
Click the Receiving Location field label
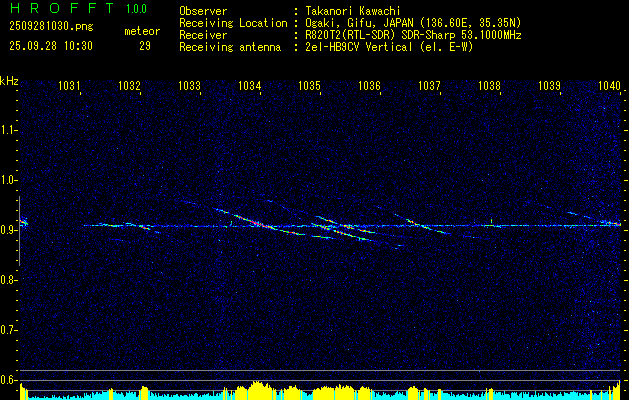(x=233, y=23)
